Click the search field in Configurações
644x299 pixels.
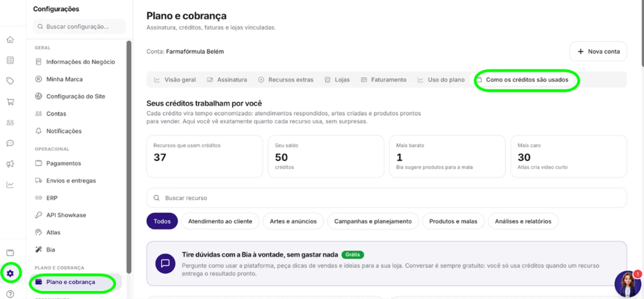pyautogui.click(x=79, y=26)
